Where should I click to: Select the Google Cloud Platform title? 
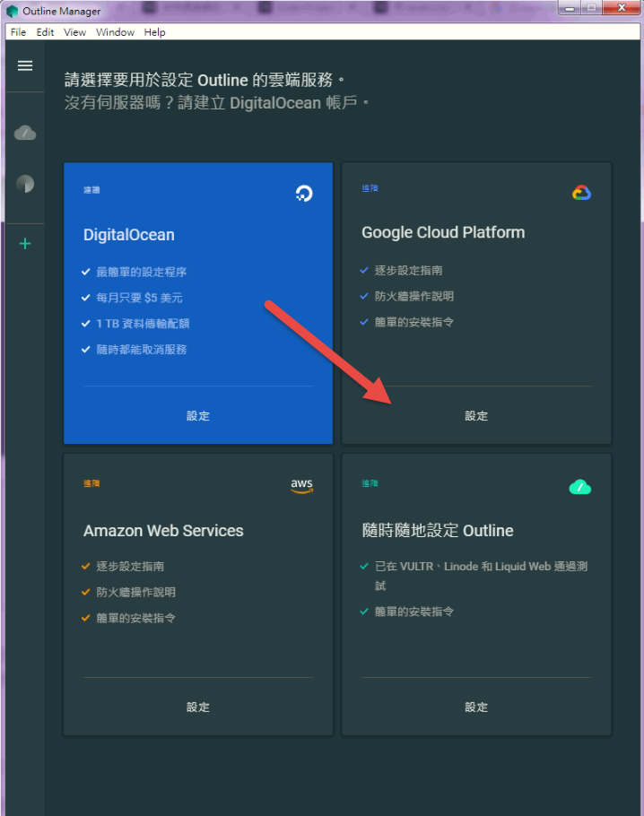tap(443, 232)
